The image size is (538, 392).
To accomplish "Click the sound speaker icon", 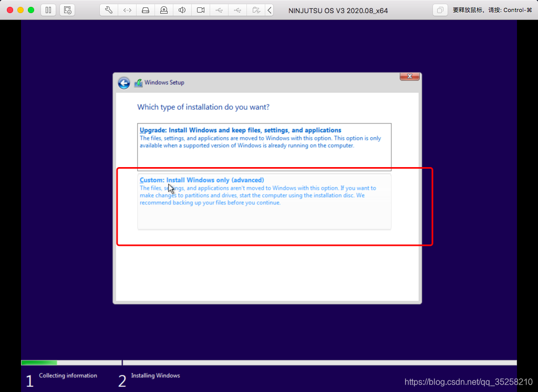I will click(x=182, y=10).
